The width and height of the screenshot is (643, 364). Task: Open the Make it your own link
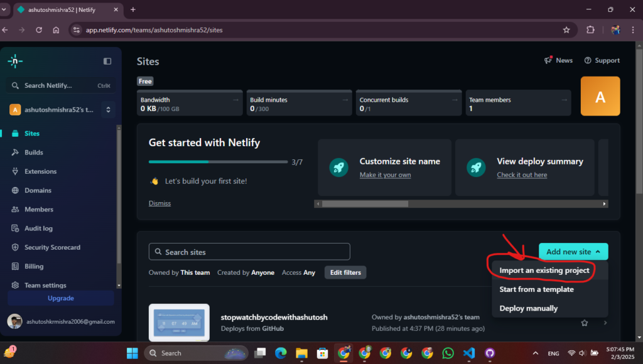tap(385, 175)
